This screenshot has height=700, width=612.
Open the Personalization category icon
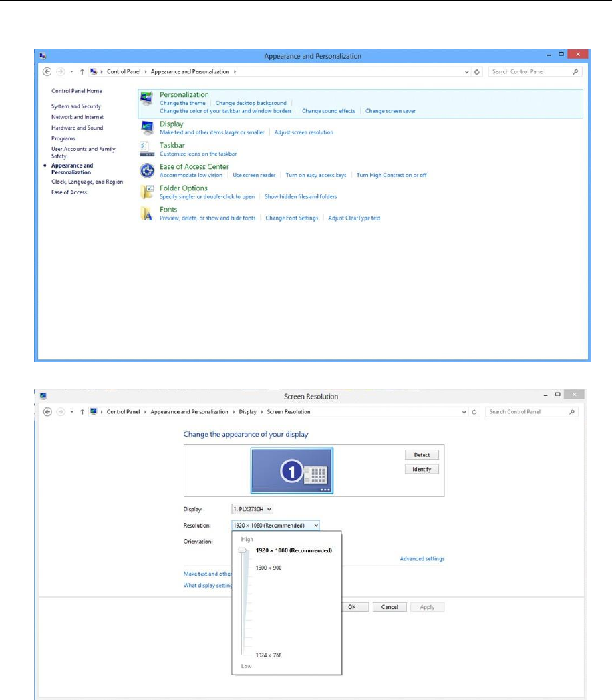tap(146, 98)
